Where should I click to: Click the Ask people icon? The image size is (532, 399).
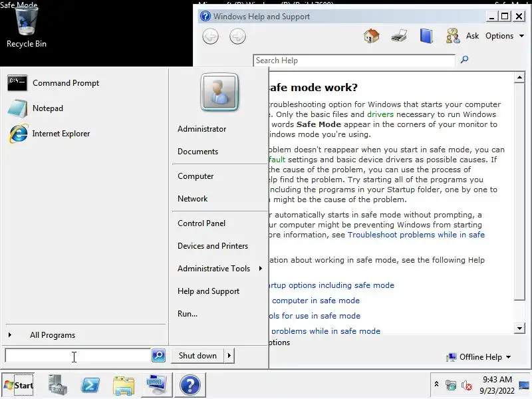[453, 36]
